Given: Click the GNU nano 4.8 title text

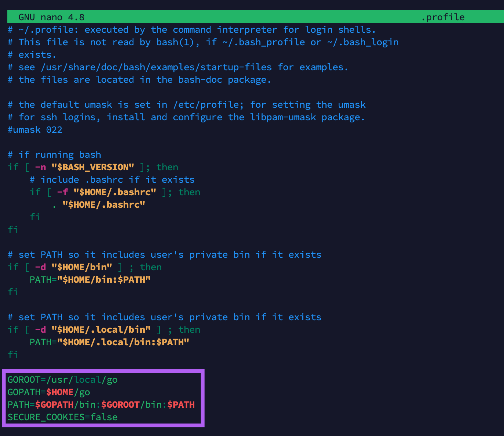Looking at the screenshot, I should (51, 17).
